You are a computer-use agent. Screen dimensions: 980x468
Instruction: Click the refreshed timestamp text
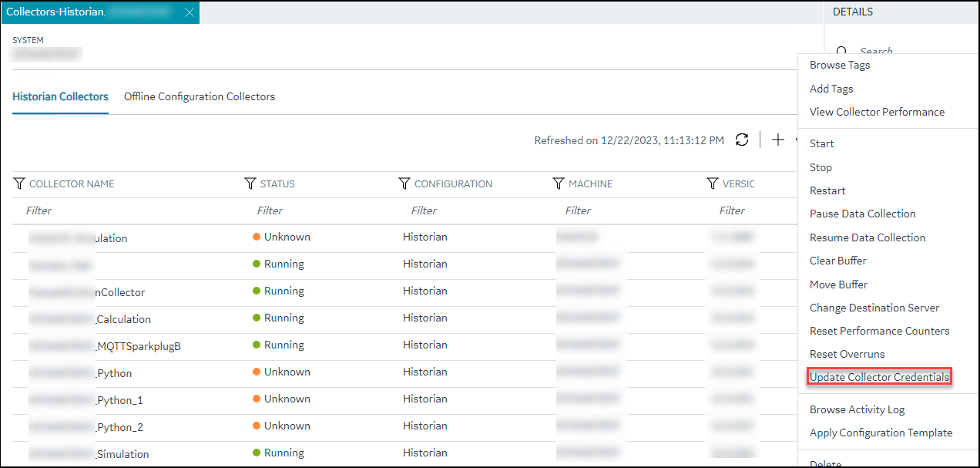pyautogui.click(x=629, y=140)
